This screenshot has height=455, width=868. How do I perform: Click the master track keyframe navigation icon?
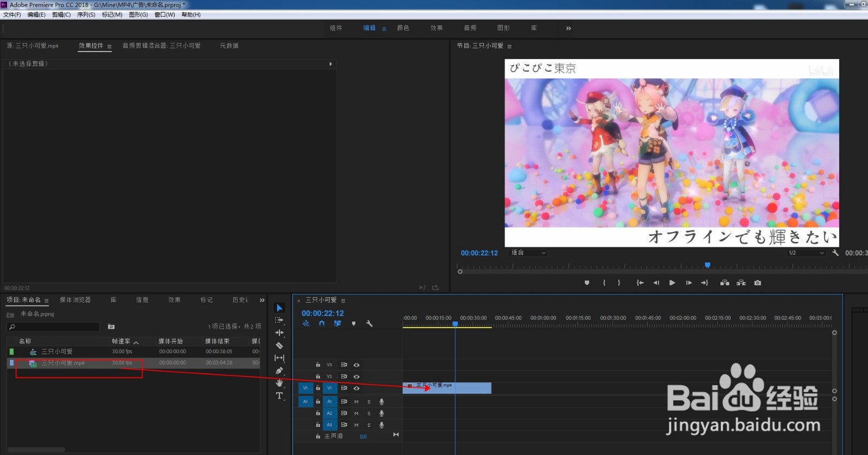(x=396, y=435)
